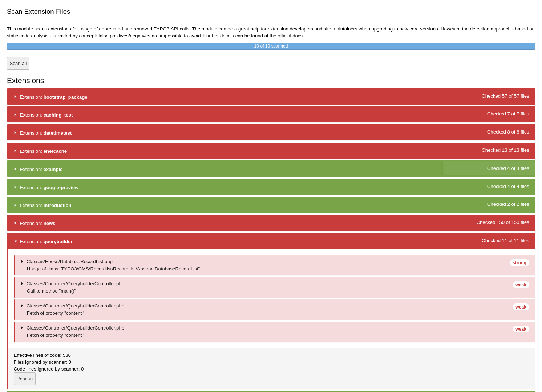Click Checked 57 of 57 files label

(505, 96)
